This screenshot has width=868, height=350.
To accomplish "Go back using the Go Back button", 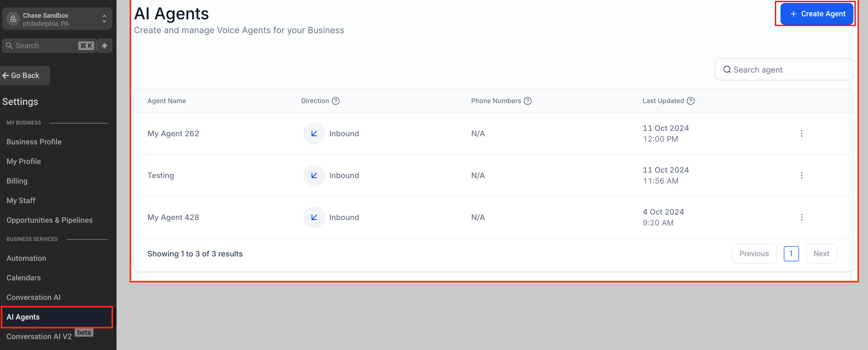I will 25,76.
